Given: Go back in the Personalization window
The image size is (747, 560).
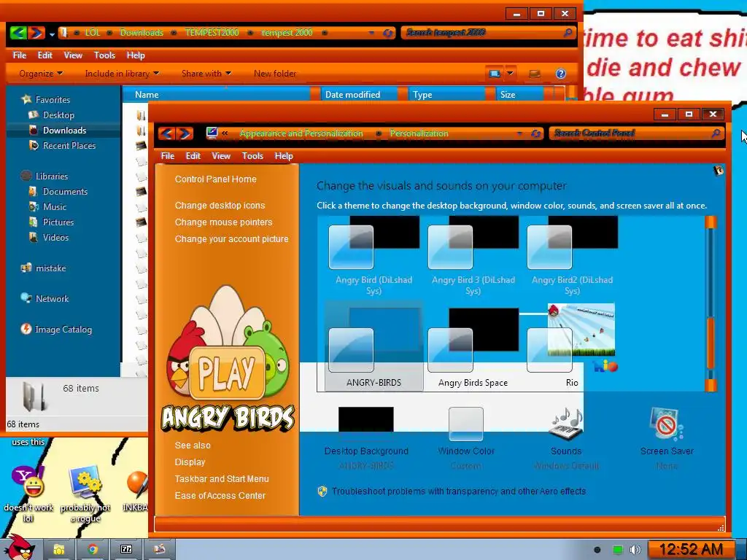Looking at the screenshot, I should click(167, 133).
